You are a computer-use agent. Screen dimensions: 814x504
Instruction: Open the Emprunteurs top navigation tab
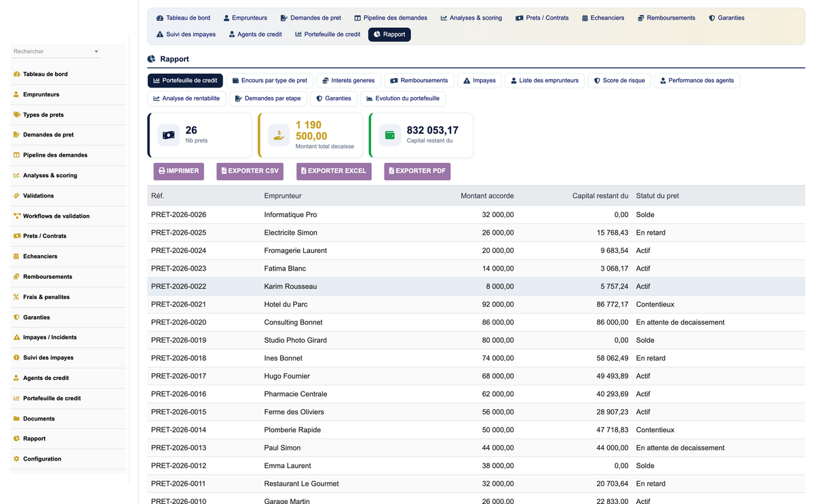(245, 18)
